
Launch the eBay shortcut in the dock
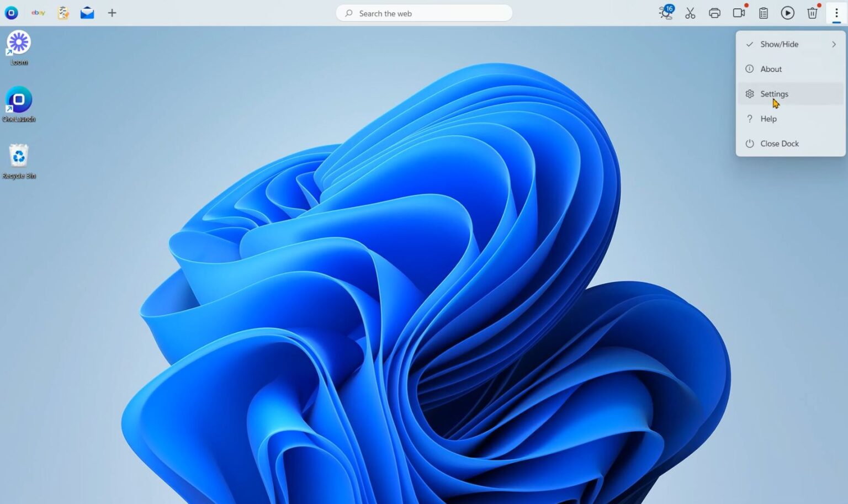[x=38, y=13]
